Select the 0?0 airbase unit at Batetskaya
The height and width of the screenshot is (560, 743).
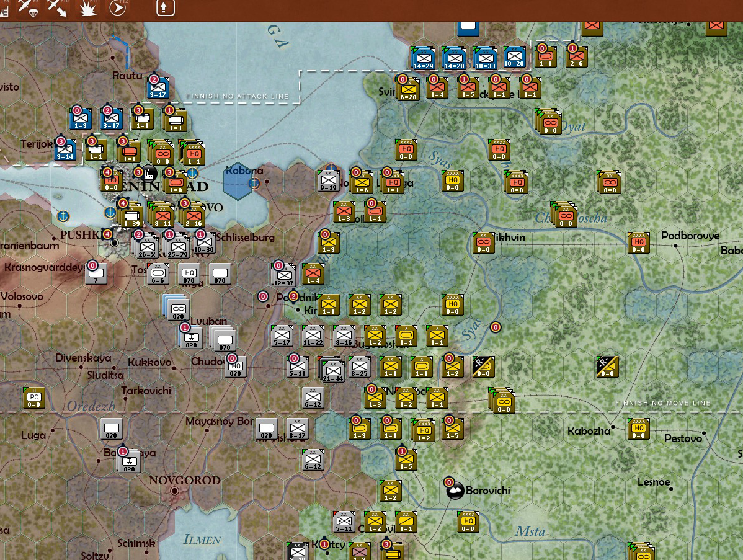(x=130, y=461)
